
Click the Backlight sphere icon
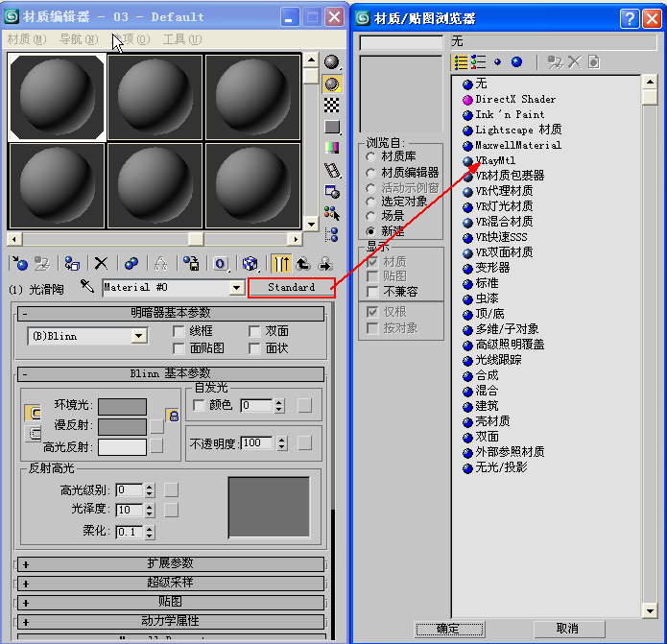332,83
